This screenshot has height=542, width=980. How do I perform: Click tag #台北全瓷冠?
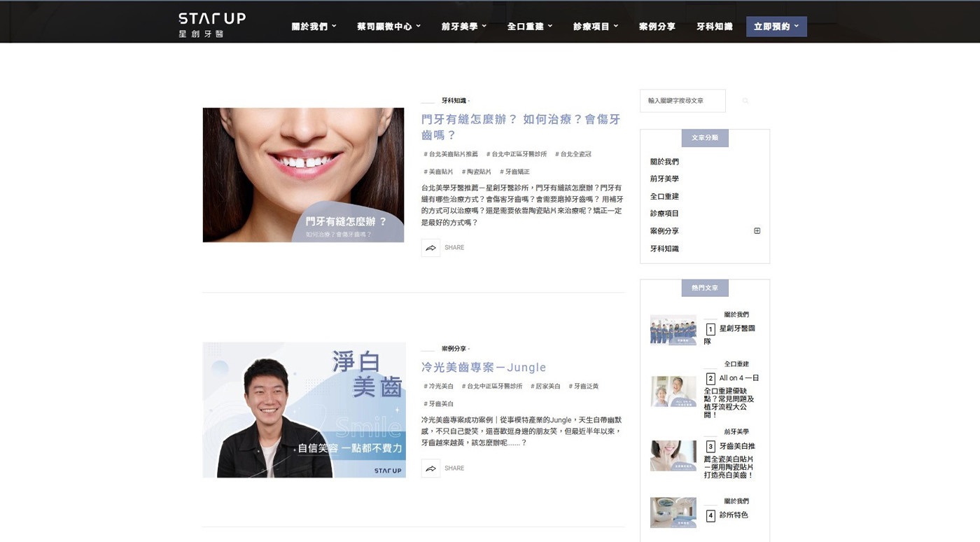click(573, 154)
